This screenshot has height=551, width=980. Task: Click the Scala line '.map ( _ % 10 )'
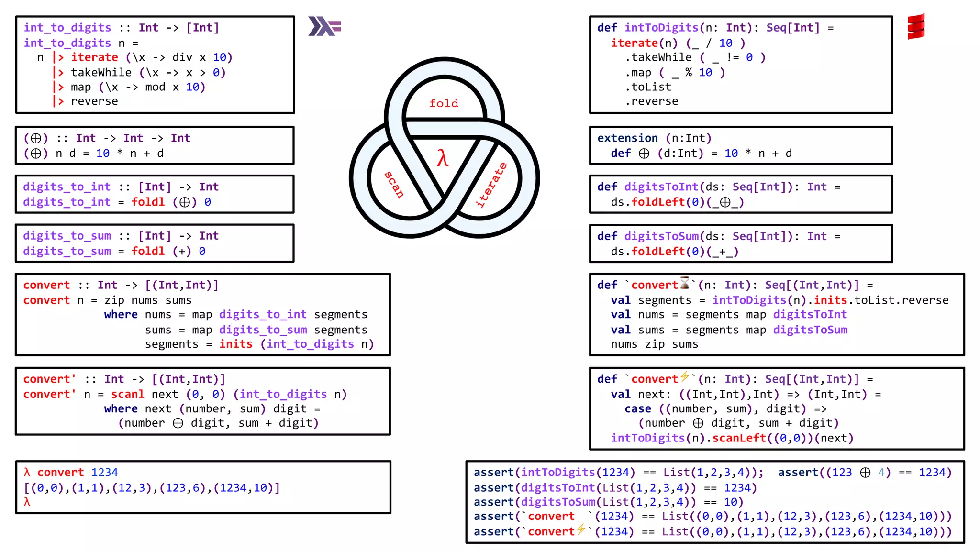point(675,73)
